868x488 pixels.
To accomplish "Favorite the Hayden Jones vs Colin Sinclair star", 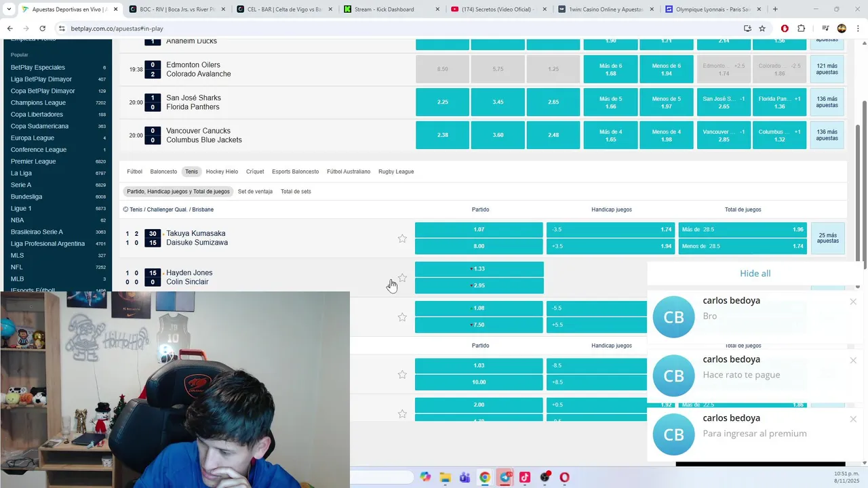I will (x=402, y=278).
